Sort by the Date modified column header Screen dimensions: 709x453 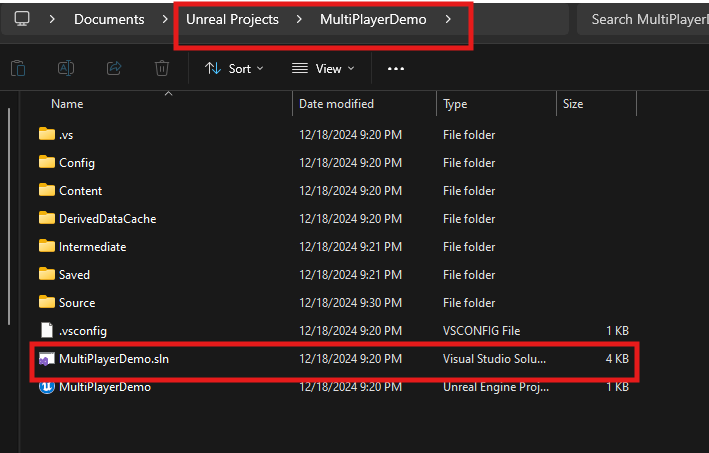pyautogui.click(x=336, y=104)
